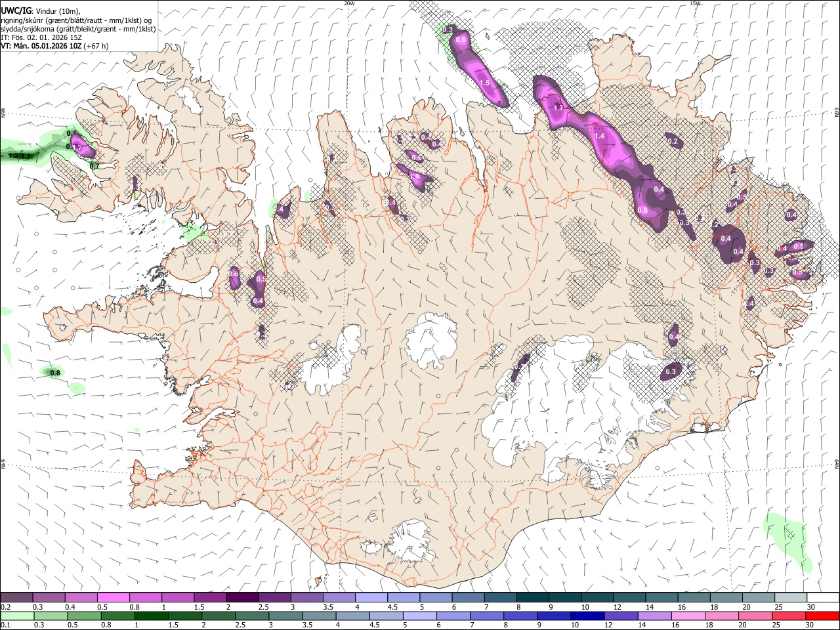The image size is (840, 630).
Task: Click the 0.8 value in green patch
Action: coord(55,373)
